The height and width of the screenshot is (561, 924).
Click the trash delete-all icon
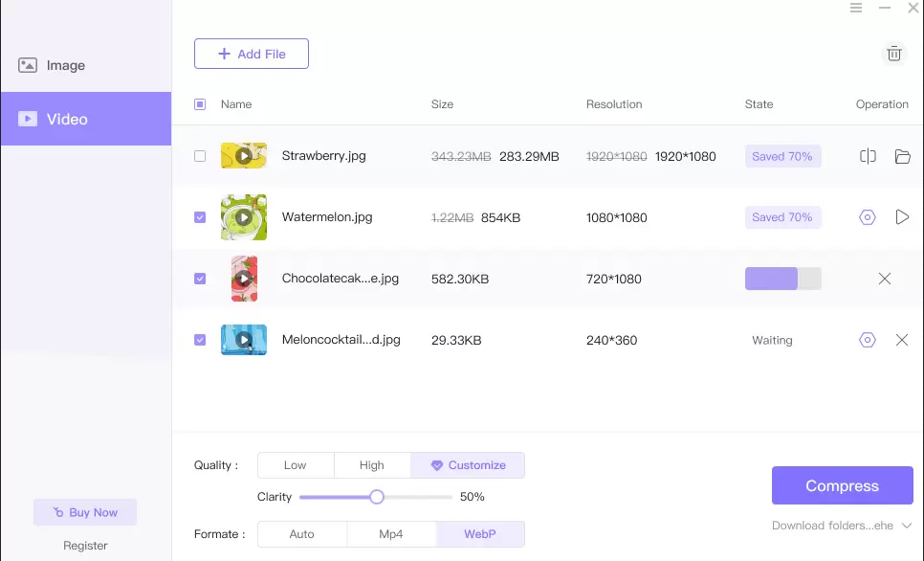(894, 54)
